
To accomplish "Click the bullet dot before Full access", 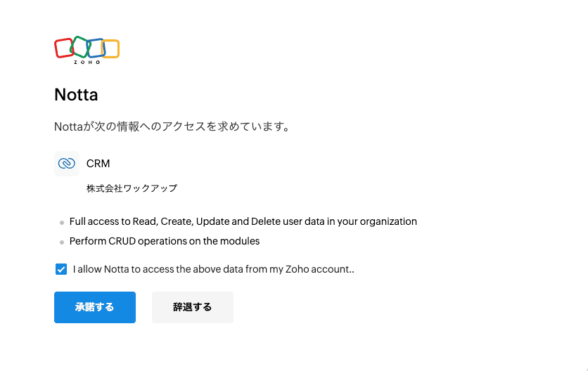I will [x=62, y=223].
